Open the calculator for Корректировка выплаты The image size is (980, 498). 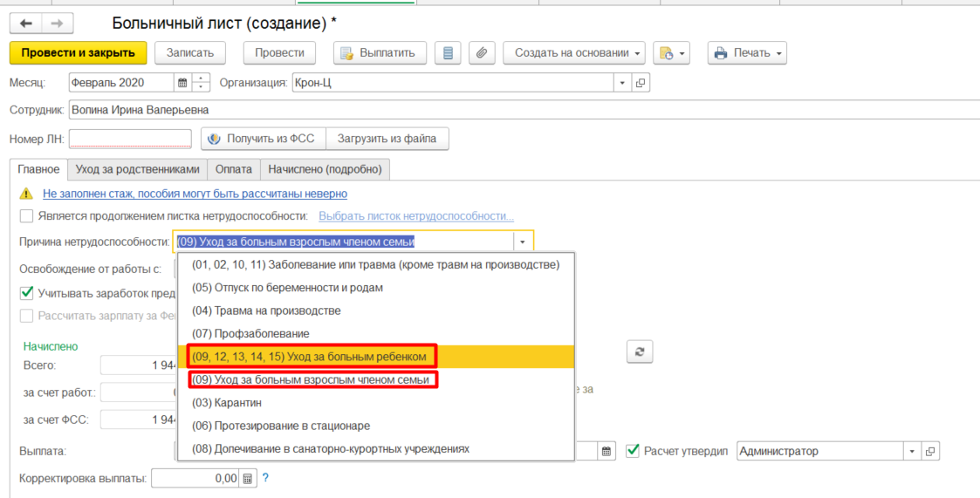(x=248, y=479)
